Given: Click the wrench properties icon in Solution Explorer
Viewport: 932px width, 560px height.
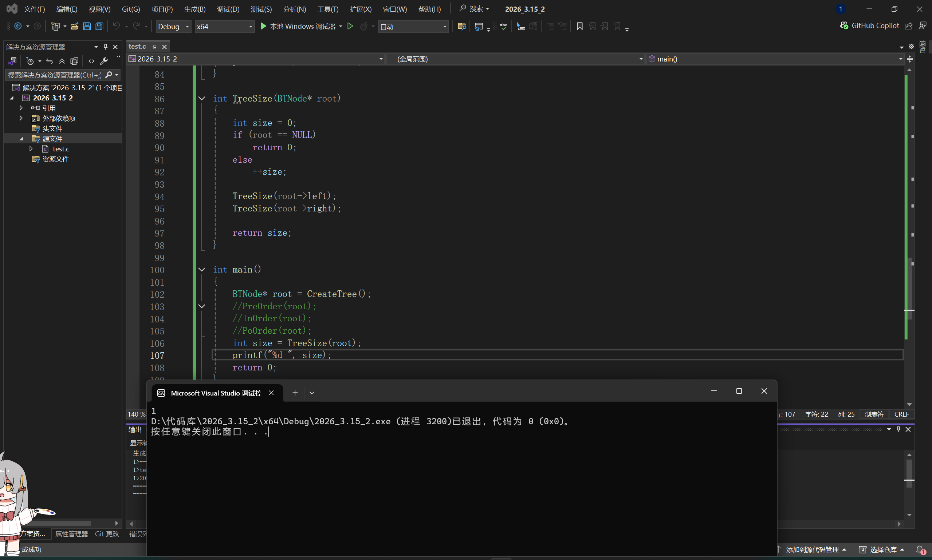Looking at the screenshot, I should pos(104,61).
